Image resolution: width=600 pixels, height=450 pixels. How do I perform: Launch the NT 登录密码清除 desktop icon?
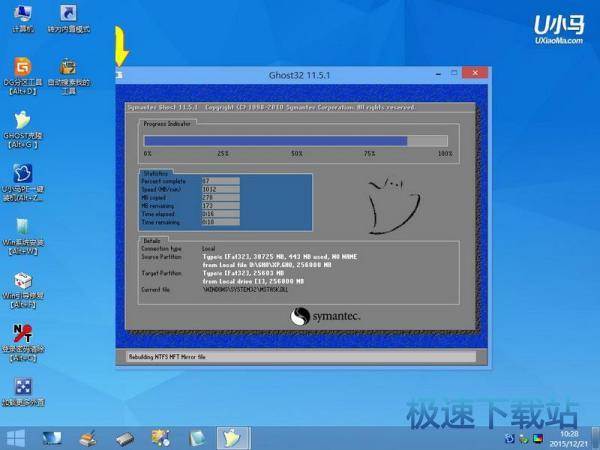pyautogui.click(x=23, y=343)
